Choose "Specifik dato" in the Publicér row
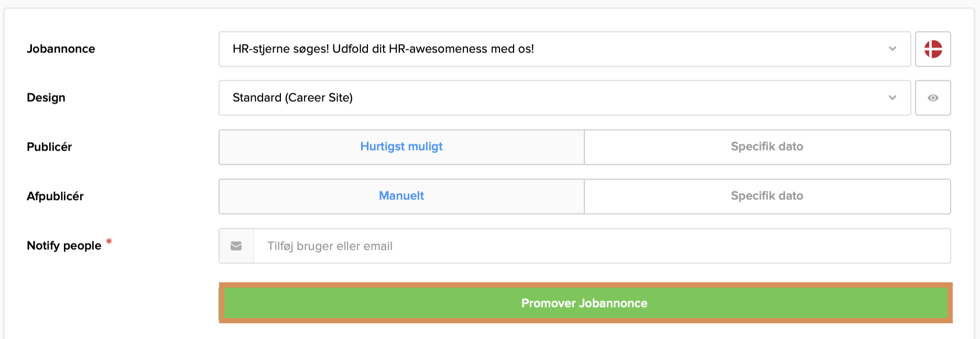The height and width of the screenshot is (339, 980). [x=767, y=147]
